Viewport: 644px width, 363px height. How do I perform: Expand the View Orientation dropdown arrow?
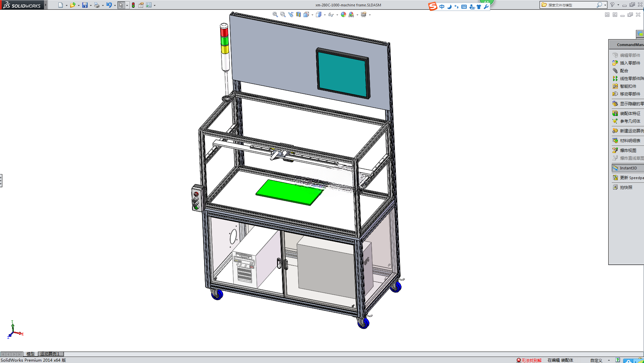tap(313, 15)
